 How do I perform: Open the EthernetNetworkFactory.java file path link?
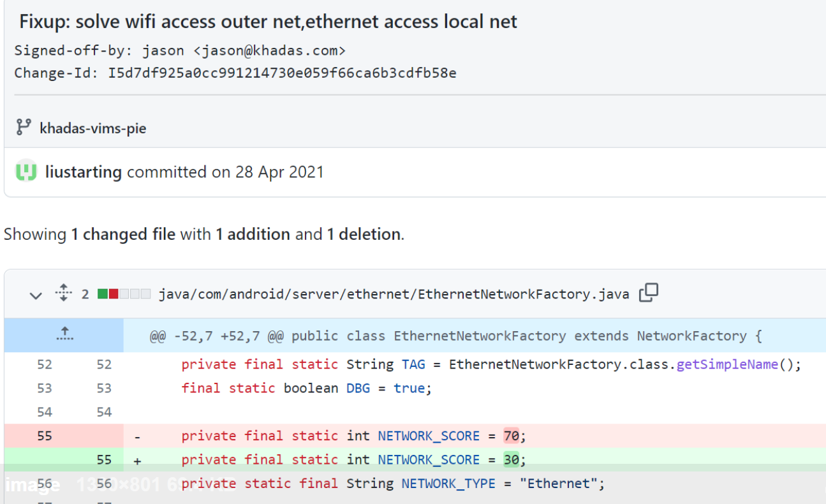click(394, 294)
